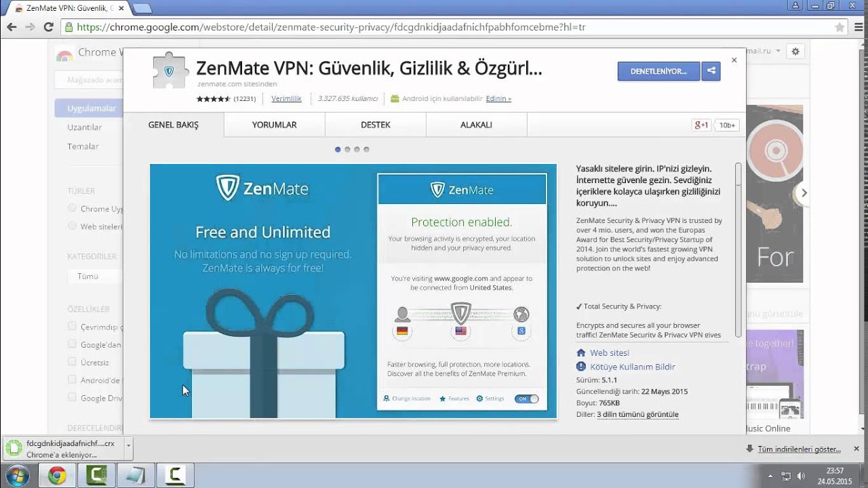Select first screenshot carousel dot
Image resolution: width=868 pixels, height=488 pixels.
pyautogui.click(x=338, y=149)
